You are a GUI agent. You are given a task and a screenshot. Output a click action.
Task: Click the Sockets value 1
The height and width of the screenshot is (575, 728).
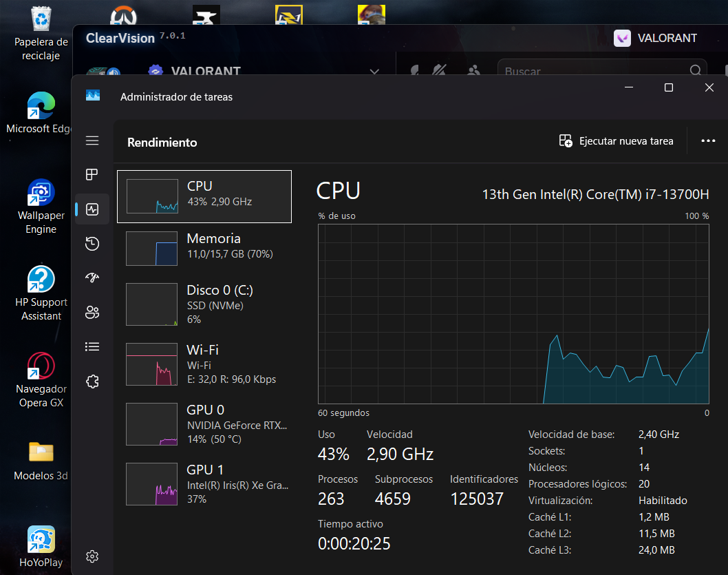(641, 451)
